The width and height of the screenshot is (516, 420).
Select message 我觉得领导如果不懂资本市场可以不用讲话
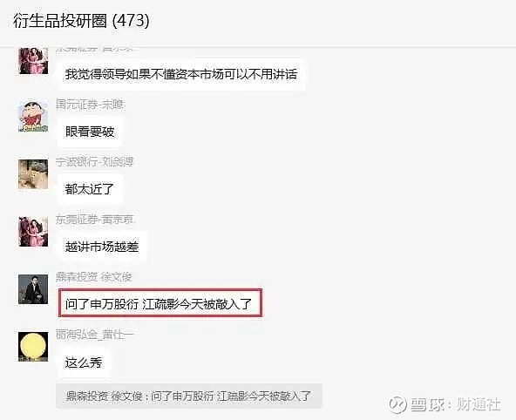click(x=181, y=74)
